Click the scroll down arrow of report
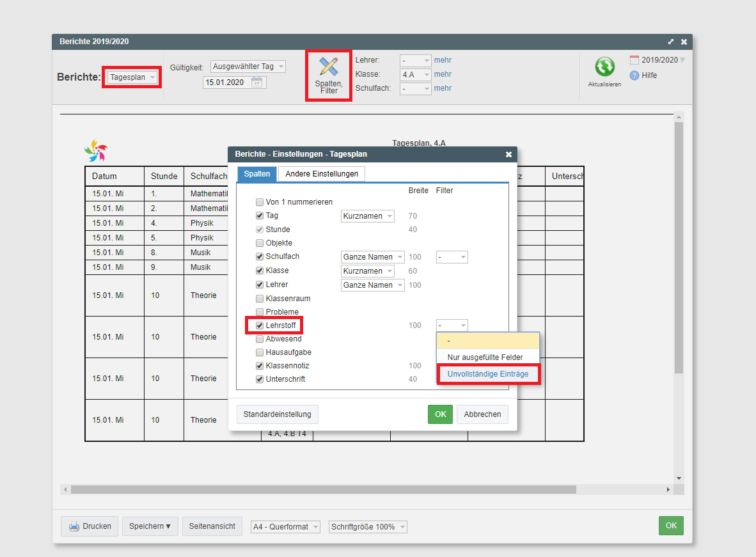 679,478
